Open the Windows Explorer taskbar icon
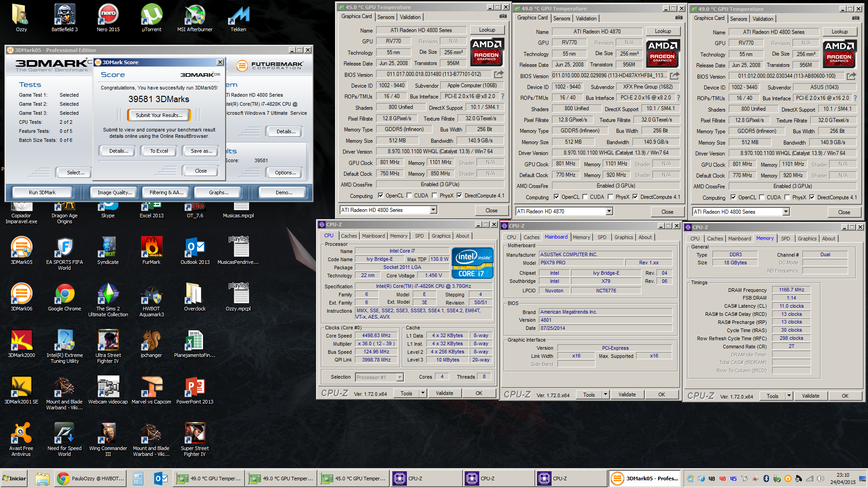This screenshot has width=868, height=488. point(42,479)
